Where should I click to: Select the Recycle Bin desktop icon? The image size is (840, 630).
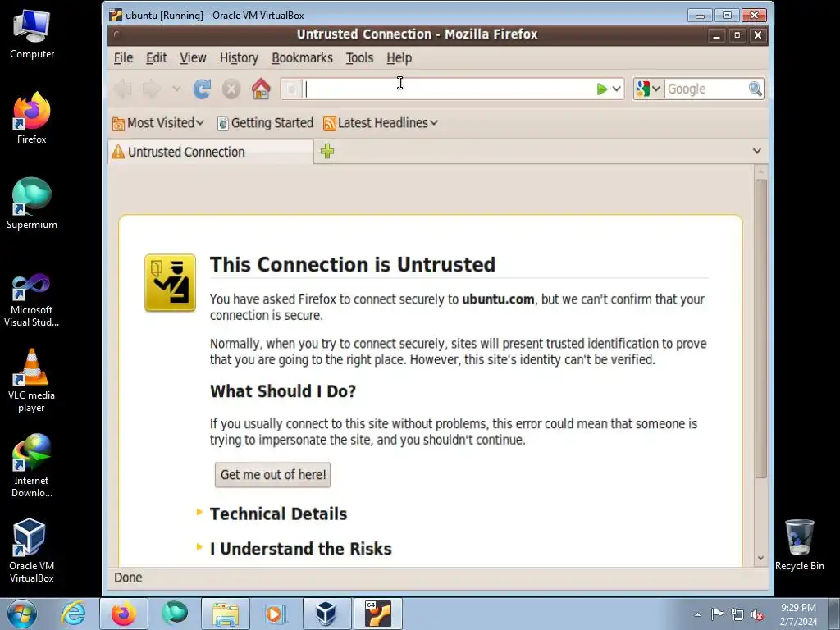pyautogui.click(x=800, y=546)
